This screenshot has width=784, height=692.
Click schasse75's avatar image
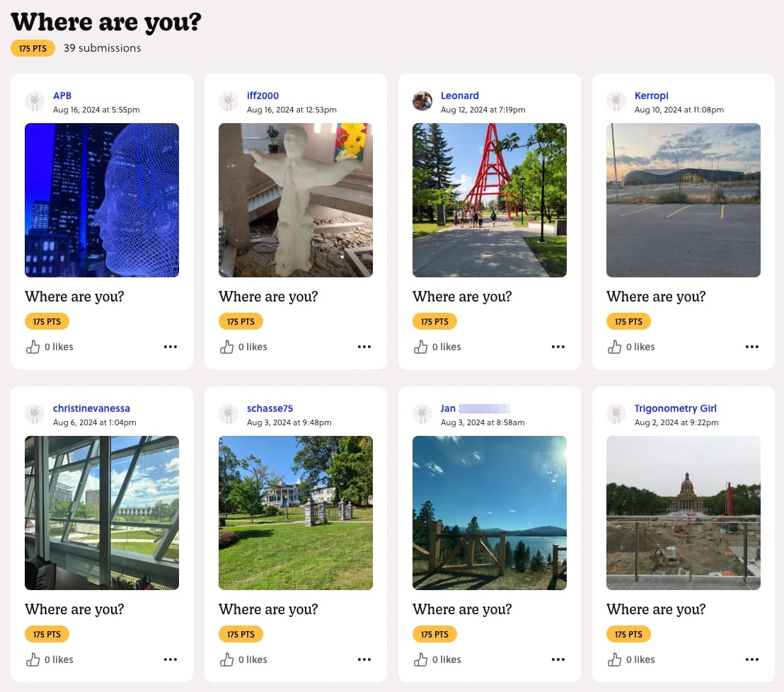228,413
